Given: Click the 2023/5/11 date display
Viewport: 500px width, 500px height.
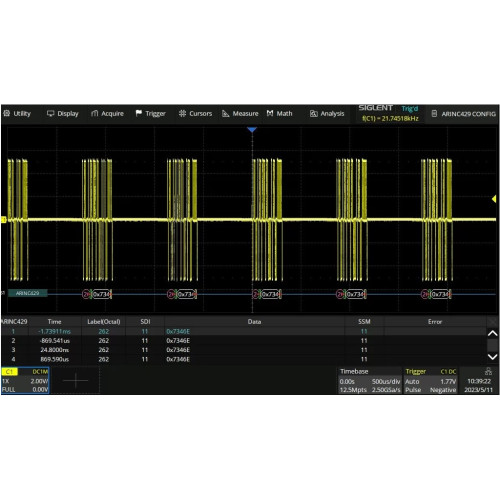Looking at the screenshot, I should pos(478,390).
